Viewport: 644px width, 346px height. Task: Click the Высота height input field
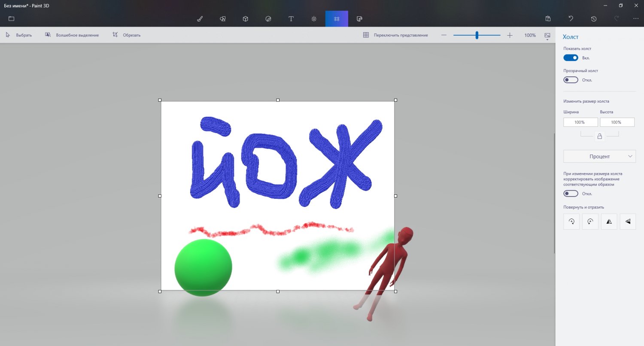617,122
